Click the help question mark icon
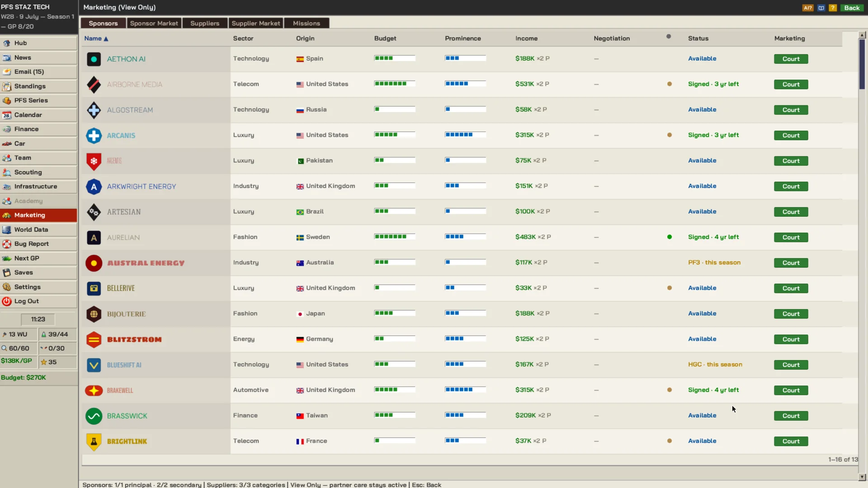The width and height of the screenshot is (868, 488). (832, 8)
